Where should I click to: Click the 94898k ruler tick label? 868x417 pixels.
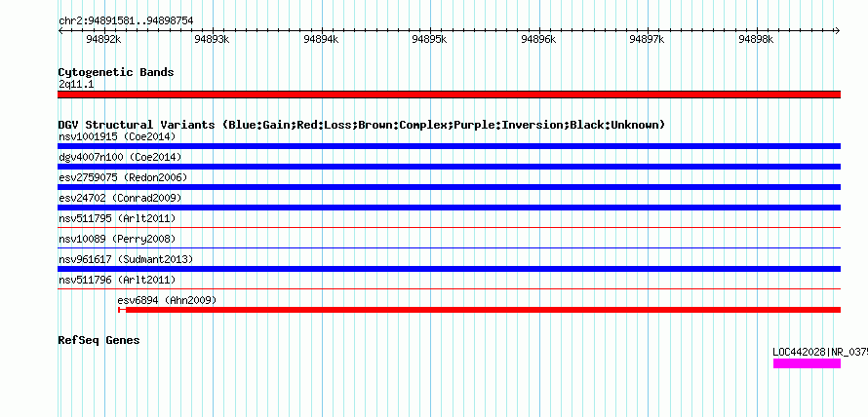coord(756,40)
